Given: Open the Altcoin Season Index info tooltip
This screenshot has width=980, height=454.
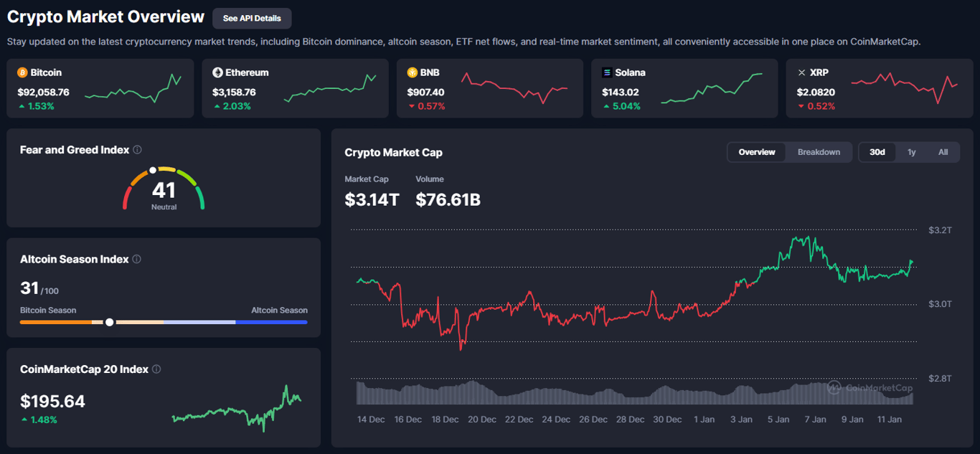Looking at the screenshot, I should (x=135, y=260).
